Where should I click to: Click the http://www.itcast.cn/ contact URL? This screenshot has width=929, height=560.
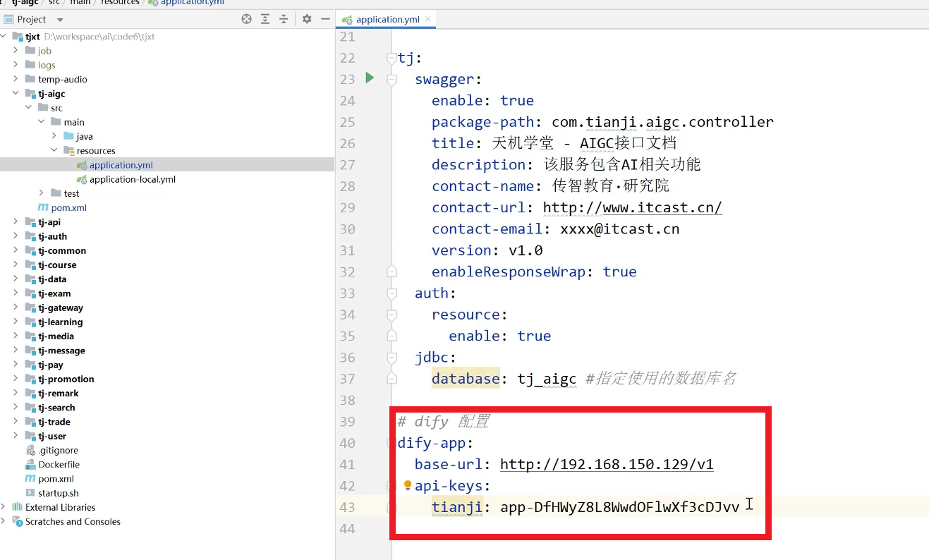click(633, 207)
